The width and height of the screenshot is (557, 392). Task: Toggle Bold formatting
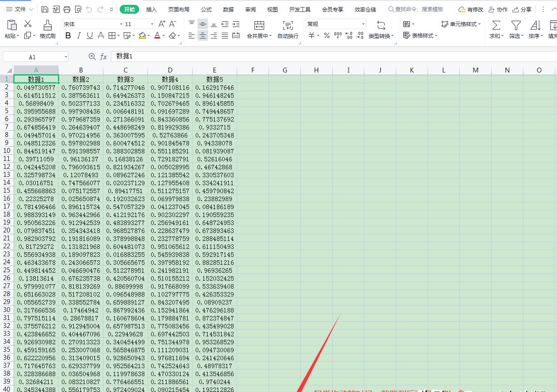tap(68, 35)
